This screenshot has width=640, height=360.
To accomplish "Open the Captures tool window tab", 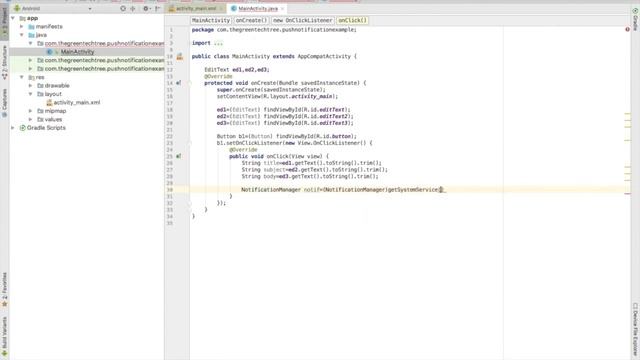I will 4,103.
